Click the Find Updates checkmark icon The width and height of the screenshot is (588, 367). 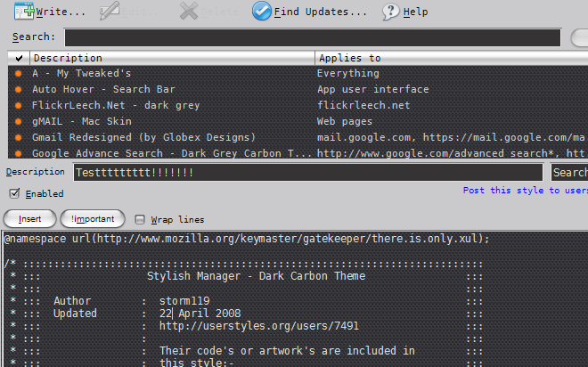coord(261,11)
